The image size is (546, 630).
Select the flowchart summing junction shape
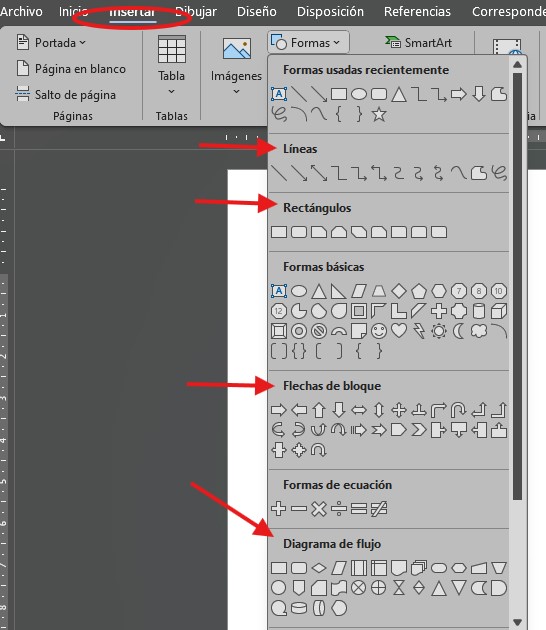pyautogui.click(x=359, y=588)
